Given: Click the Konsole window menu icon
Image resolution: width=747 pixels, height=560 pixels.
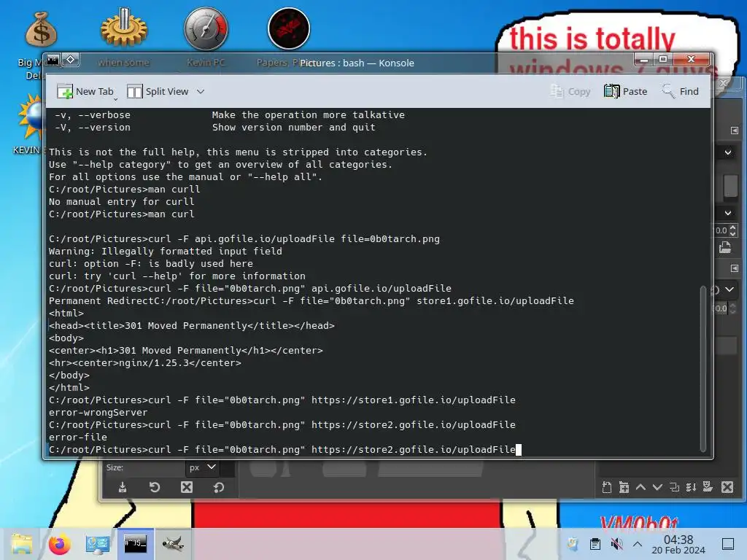Looking at the screenshot, I should (53, 60).
